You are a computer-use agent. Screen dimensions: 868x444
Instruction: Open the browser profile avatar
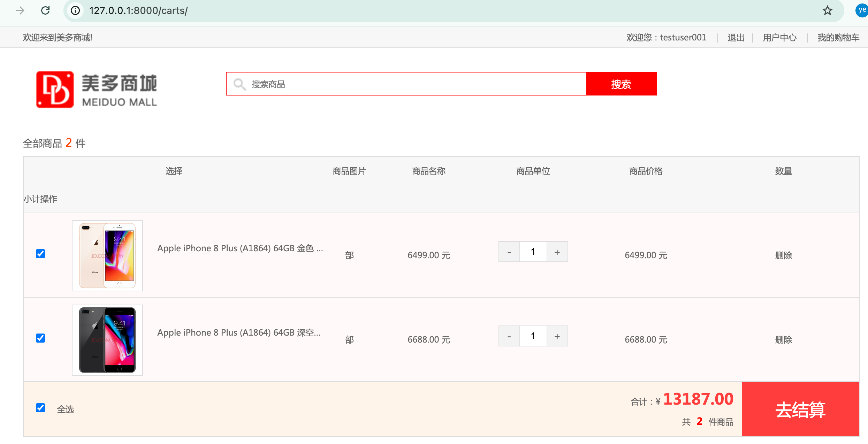(x=861, y=10)
